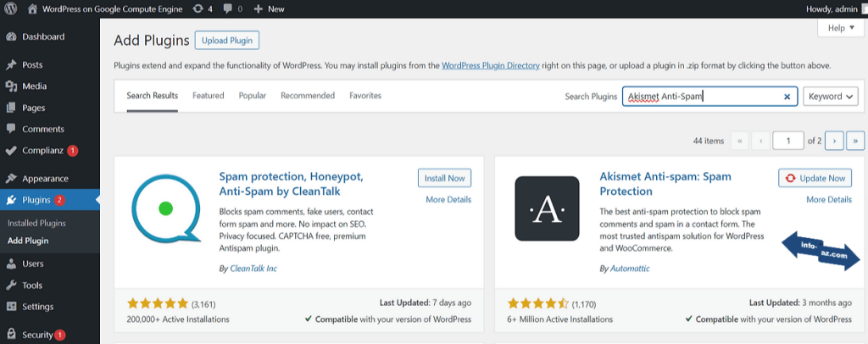
Task: Expand the Help panel
Action: point(841,28)
